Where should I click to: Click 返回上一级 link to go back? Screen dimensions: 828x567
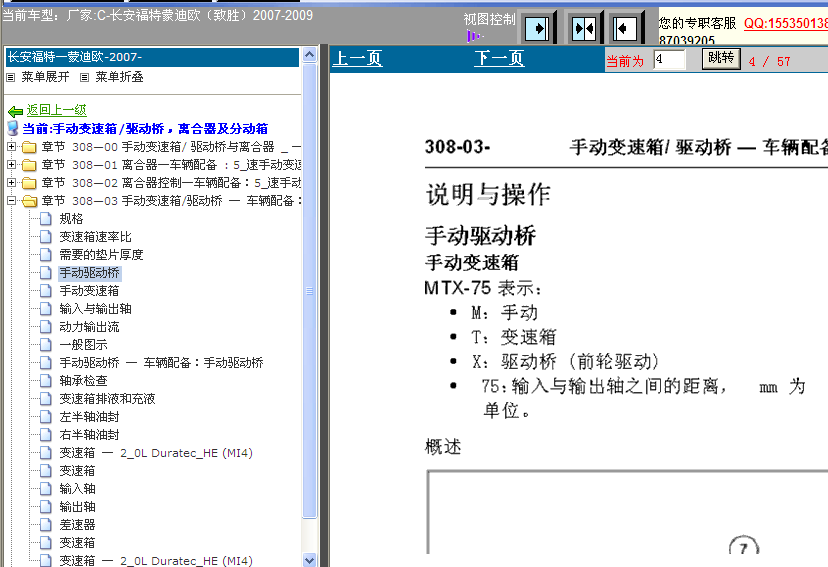point(57,110)
